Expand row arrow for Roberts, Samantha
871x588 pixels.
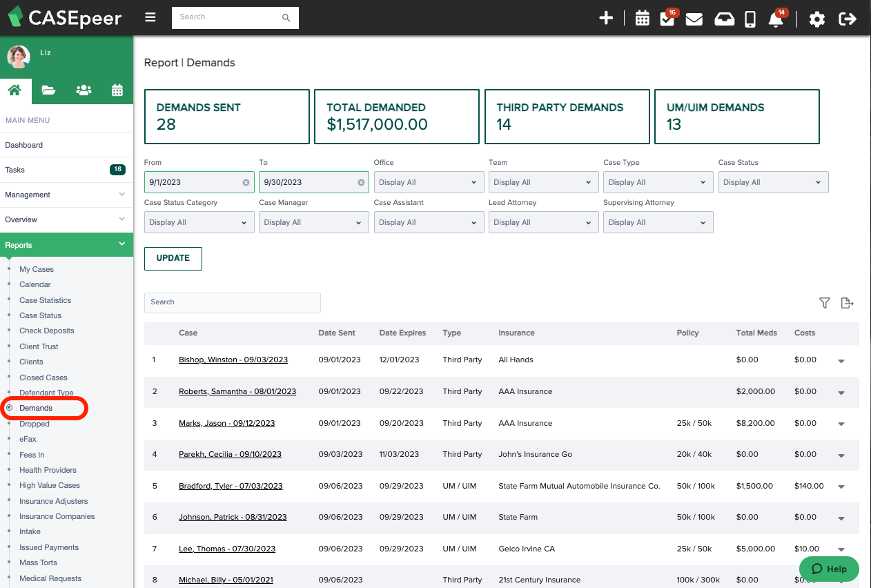pos(841,393)
